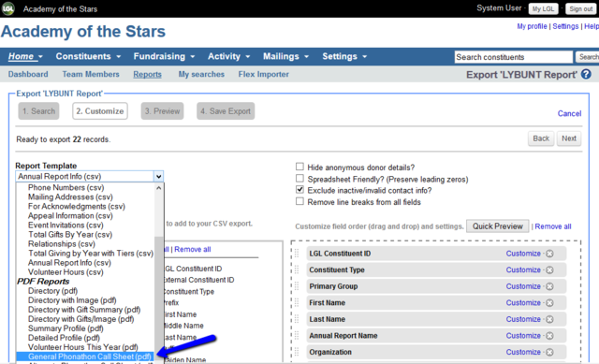The image size is (599, 364).
Task: Enable Hide anonymous donor details checkbox
Action: (x=299, y=167)
